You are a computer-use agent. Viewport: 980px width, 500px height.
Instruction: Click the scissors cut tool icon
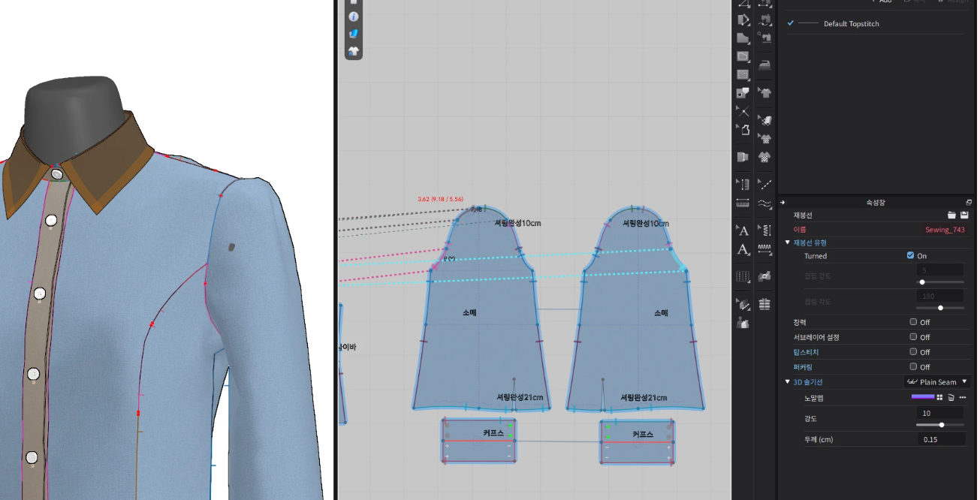pyautogui.click(x=743, y=111)
